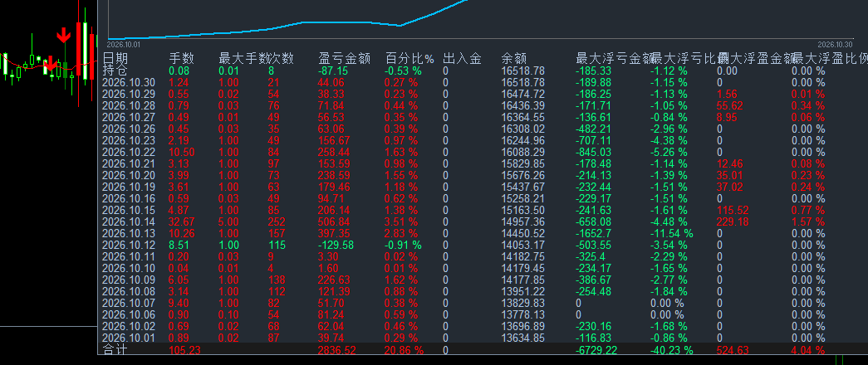868x365 pixels.
Task: Click the 余额 column header
Action: [x=514, y=59]
